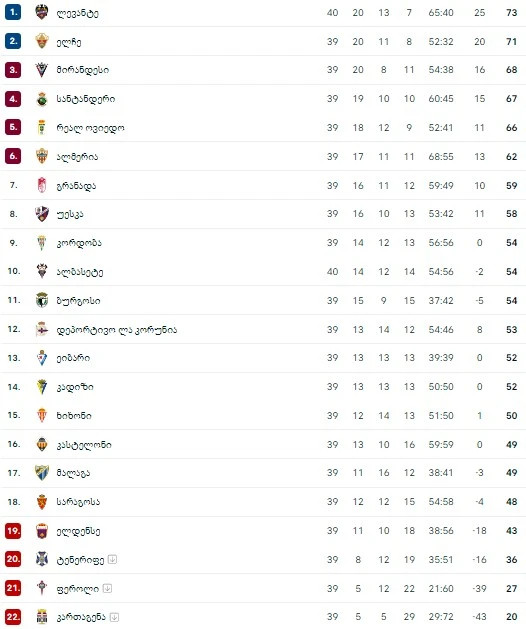Click the 73 points value for ლევანტე
The image size is (526, 629).
[512, 13]
